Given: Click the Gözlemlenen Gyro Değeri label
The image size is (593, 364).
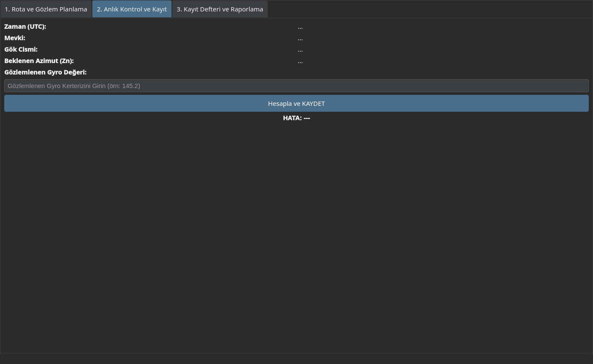Looking at the screenshot, I should click(45, 72).
